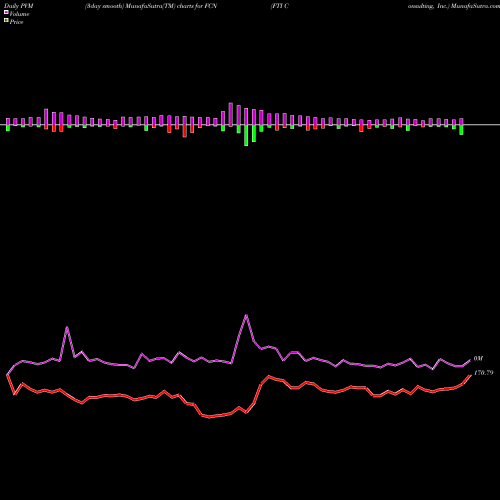Click the 'Daily PVM' chart title
This screenshot has height=500, width=500.
pyautogui.click(x=19, y=6)
